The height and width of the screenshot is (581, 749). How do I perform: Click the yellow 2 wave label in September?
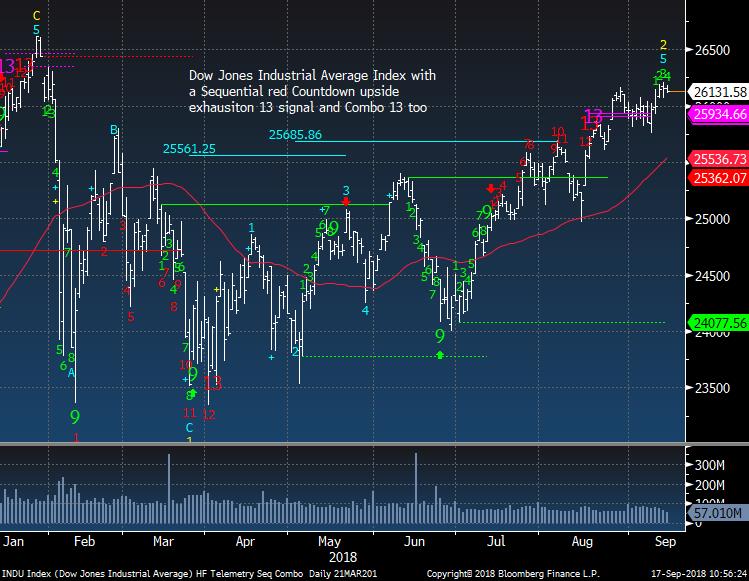tap(663, 45)
